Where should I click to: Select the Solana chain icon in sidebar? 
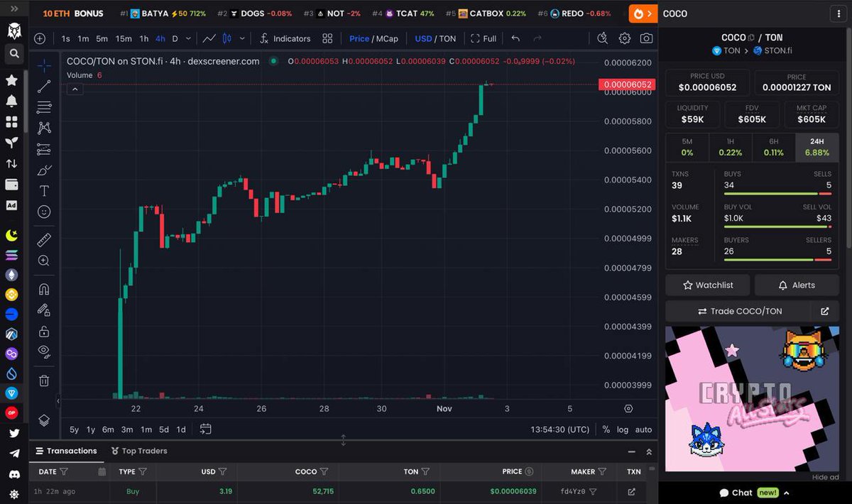click(12, 255)
